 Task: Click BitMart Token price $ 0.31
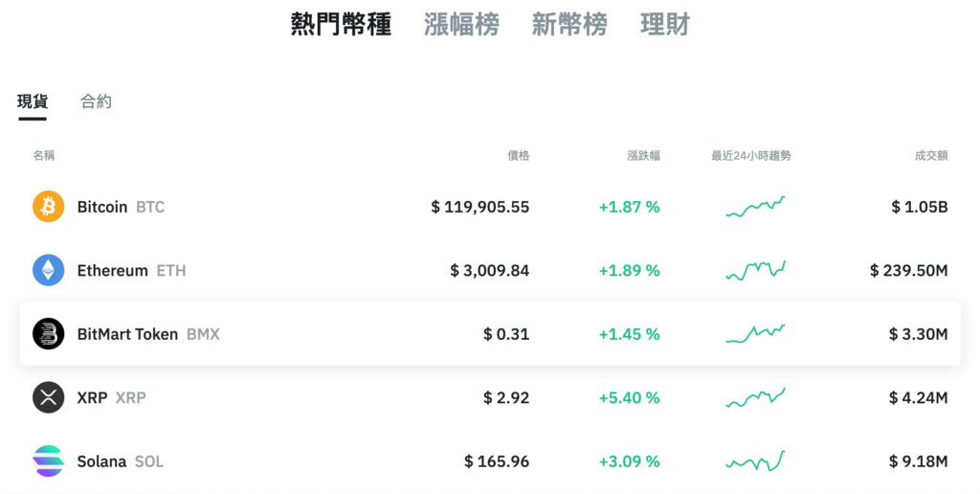506,334
